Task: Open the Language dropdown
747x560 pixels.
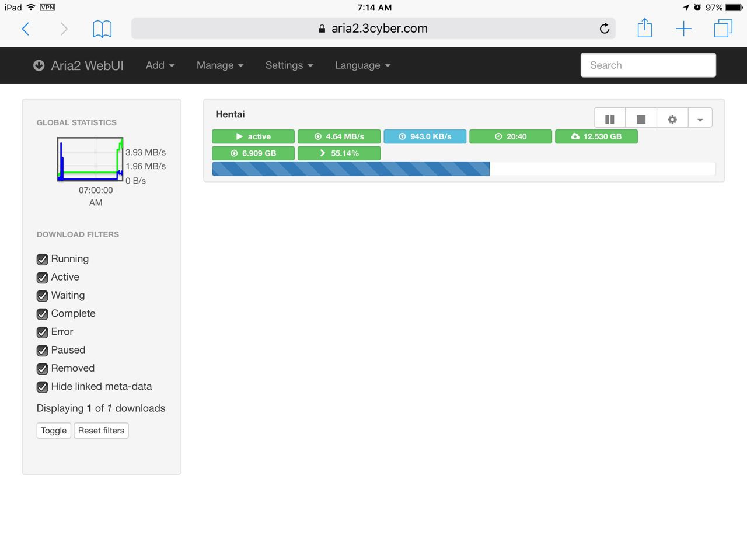Action: [x=362, y=65]
